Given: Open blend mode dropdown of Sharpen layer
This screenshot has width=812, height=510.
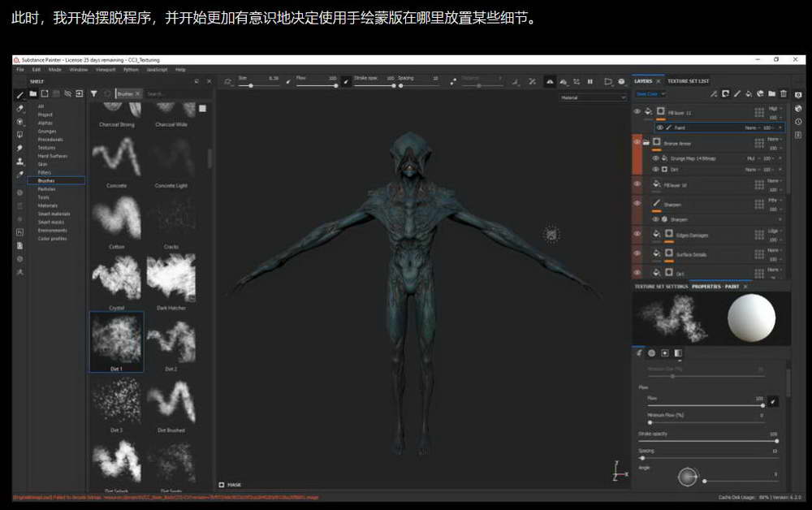Looking at the screenshot, I should click(x=775, y=200).
